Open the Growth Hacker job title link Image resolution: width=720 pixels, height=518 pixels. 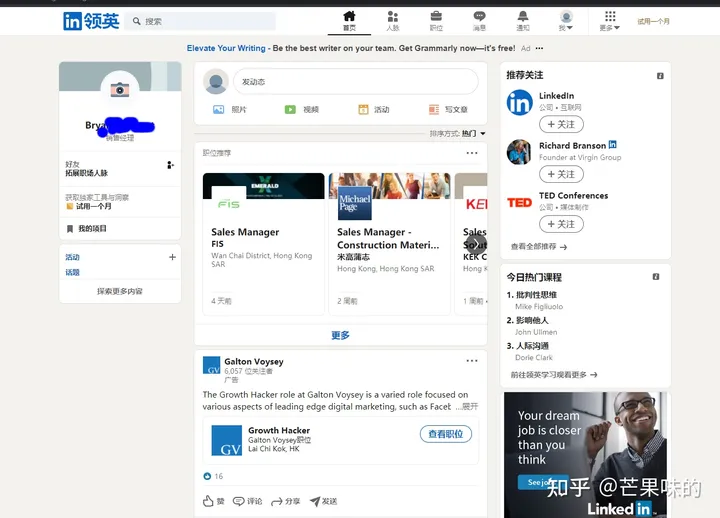tap(279, 430)
